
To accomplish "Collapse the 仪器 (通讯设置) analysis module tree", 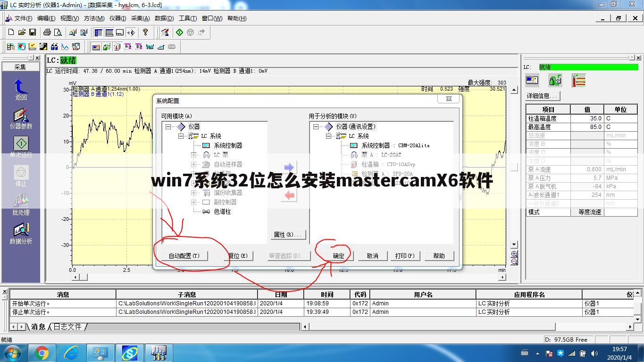I will pyautogui.click(x=316, y=126).
